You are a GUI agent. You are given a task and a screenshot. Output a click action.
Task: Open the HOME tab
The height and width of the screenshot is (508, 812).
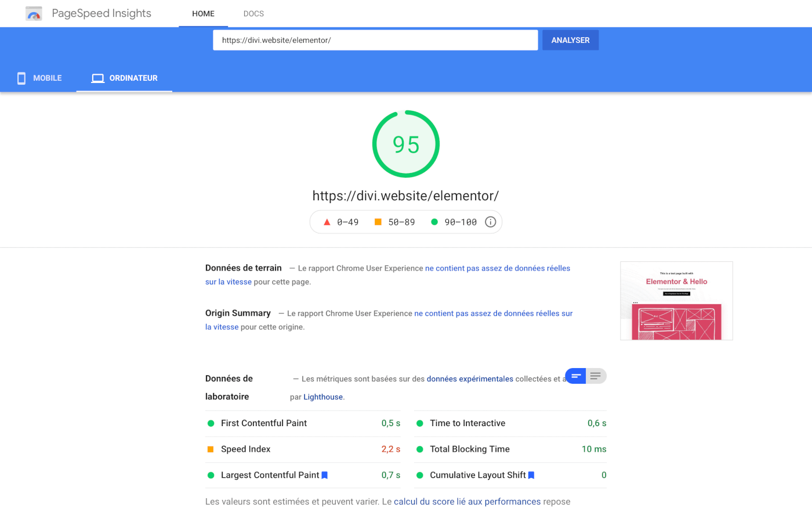tap(204, 13)
